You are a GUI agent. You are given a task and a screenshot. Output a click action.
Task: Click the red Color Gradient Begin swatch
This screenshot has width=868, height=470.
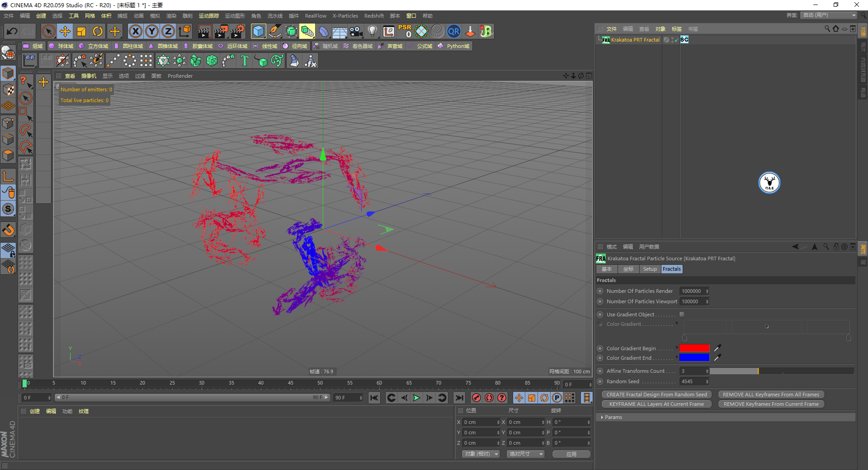click(x=694, y=348)
